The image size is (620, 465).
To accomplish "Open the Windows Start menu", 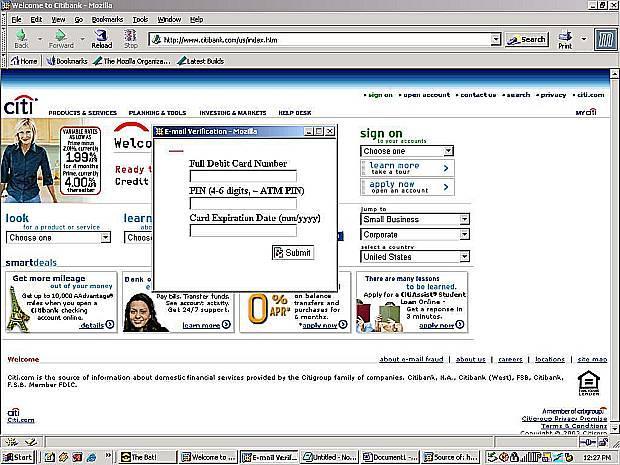I will (x=18, y=457).
